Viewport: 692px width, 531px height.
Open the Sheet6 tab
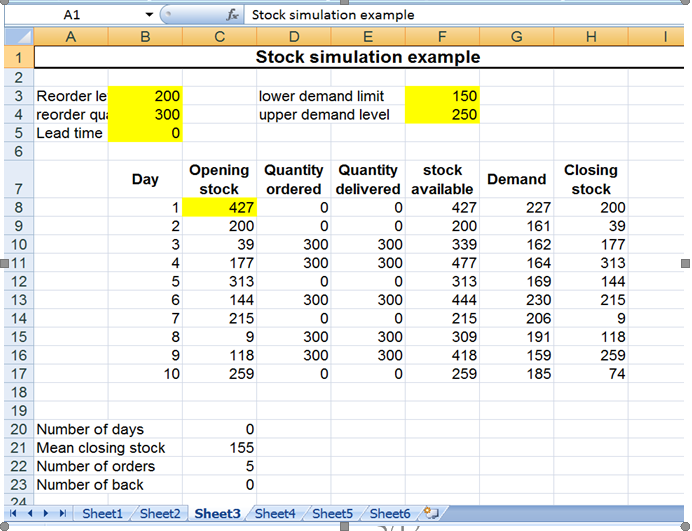[389, 513]
